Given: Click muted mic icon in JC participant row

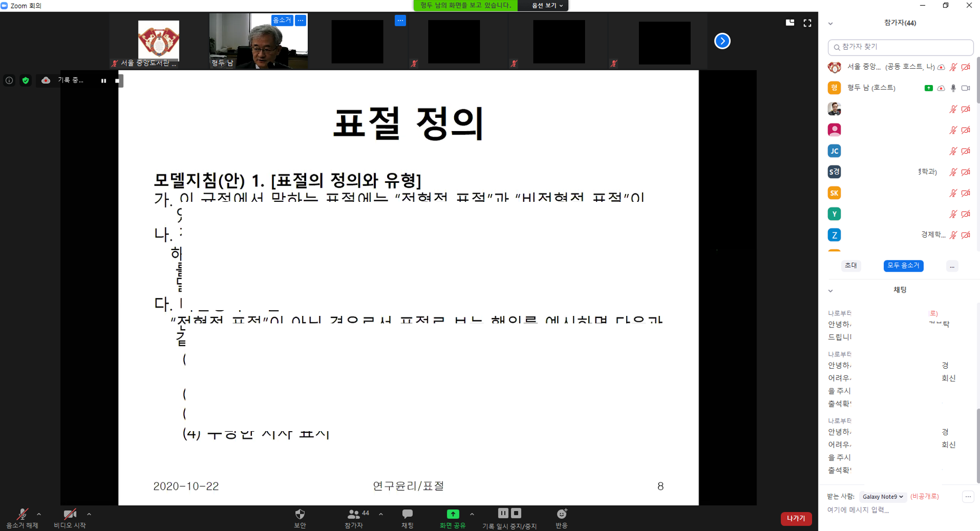Looking at the screenshot, I should pyautogui.click(x=953, y=151).
